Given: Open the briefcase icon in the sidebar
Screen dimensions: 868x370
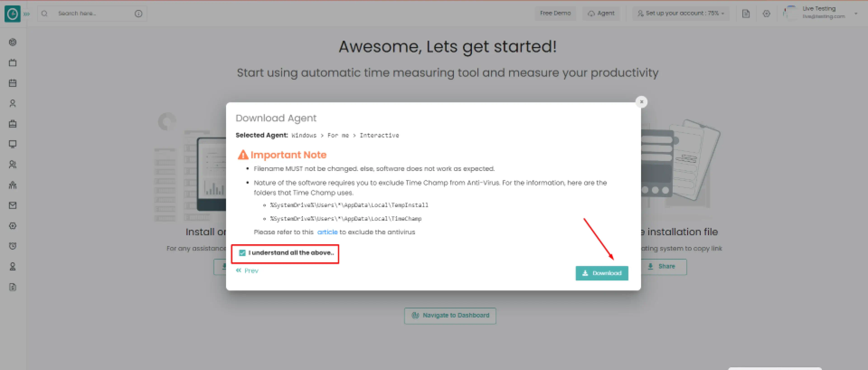Looking at the screenshot, I should (x=13, y=124).
